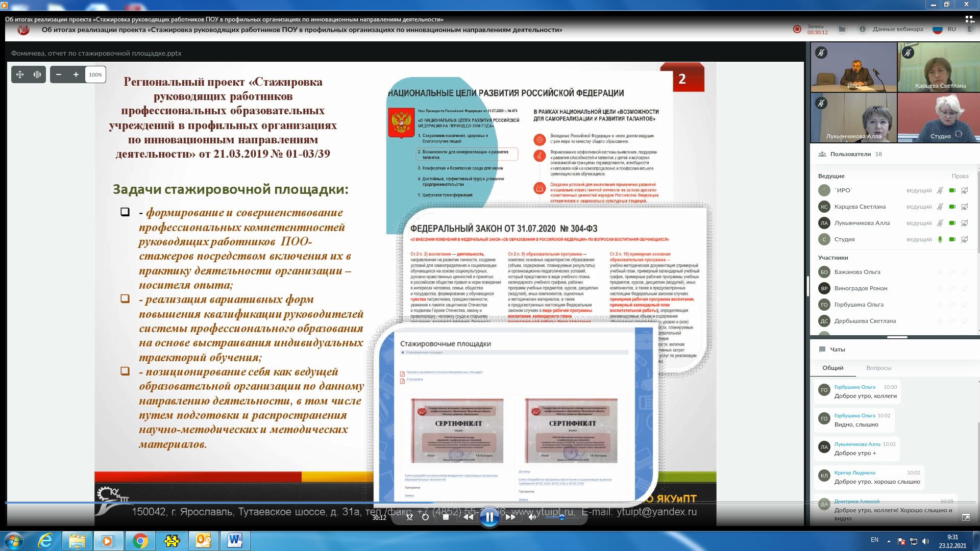Screen dimensions: 980x551
Task: Zoom in the presentation with plus button
Action: 76,74
